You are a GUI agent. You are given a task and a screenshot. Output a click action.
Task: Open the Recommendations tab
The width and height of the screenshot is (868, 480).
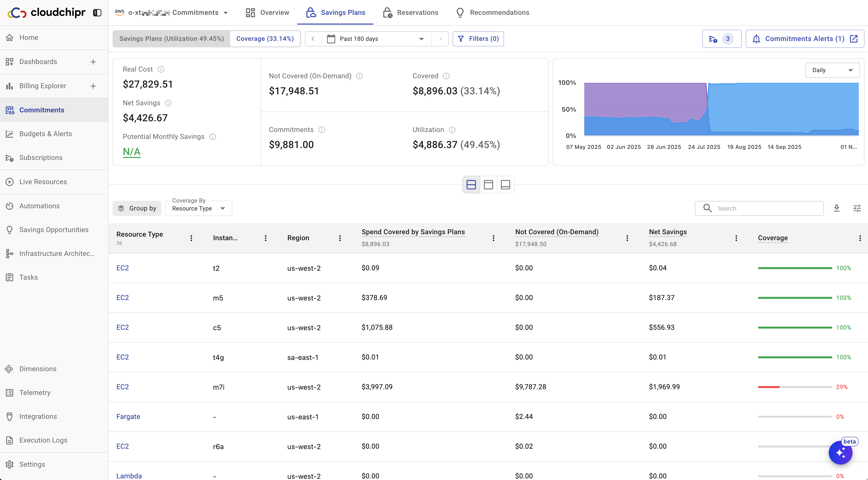pos(492,13)
